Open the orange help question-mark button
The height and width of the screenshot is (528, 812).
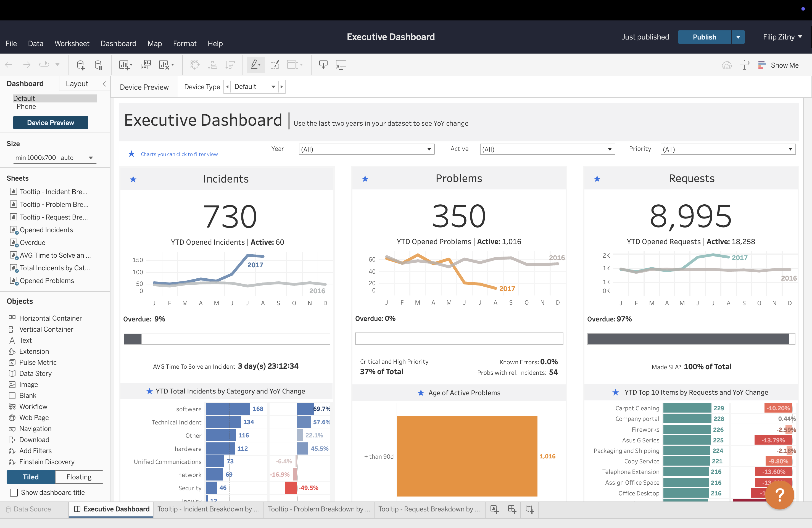click(780, 495)
